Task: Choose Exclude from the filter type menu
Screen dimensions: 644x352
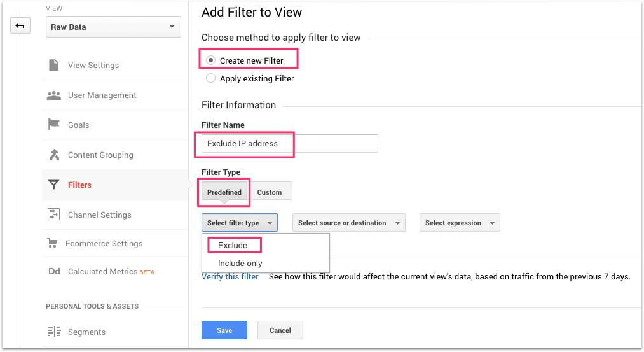Action: [233, 245]
